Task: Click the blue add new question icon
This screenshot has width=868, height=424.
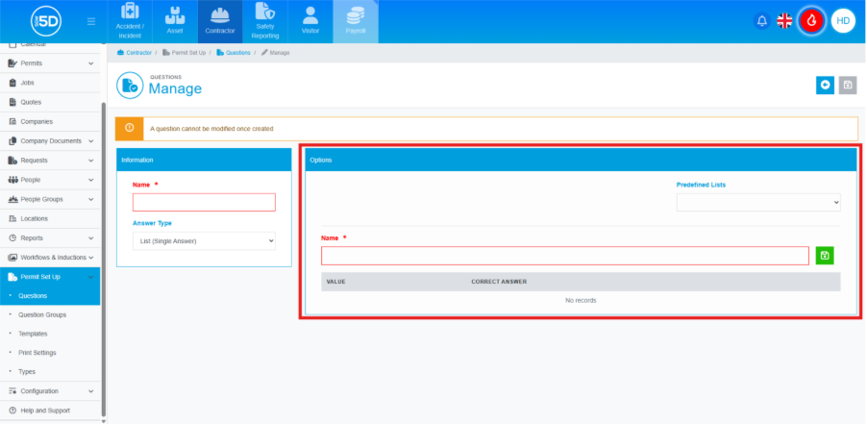Action: point(825,86)
